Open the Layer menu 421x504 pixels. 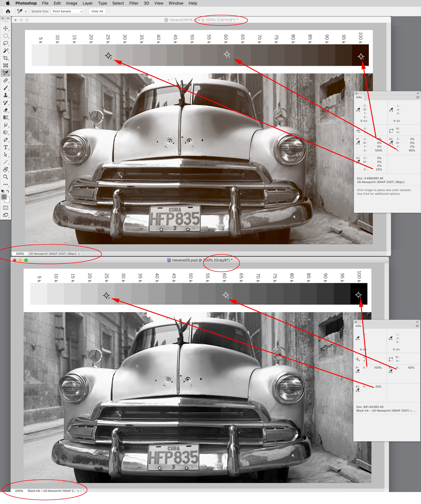(x=87, y=3)
